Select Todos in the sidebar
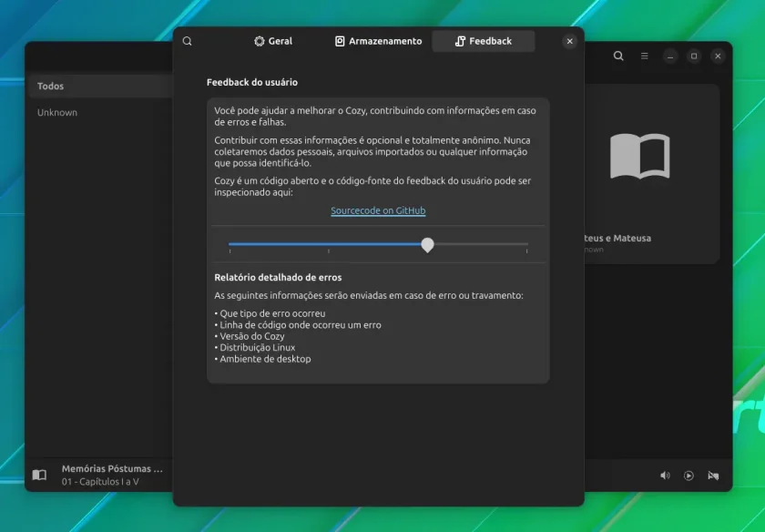765x532 pixels. (x=100, y=86)
